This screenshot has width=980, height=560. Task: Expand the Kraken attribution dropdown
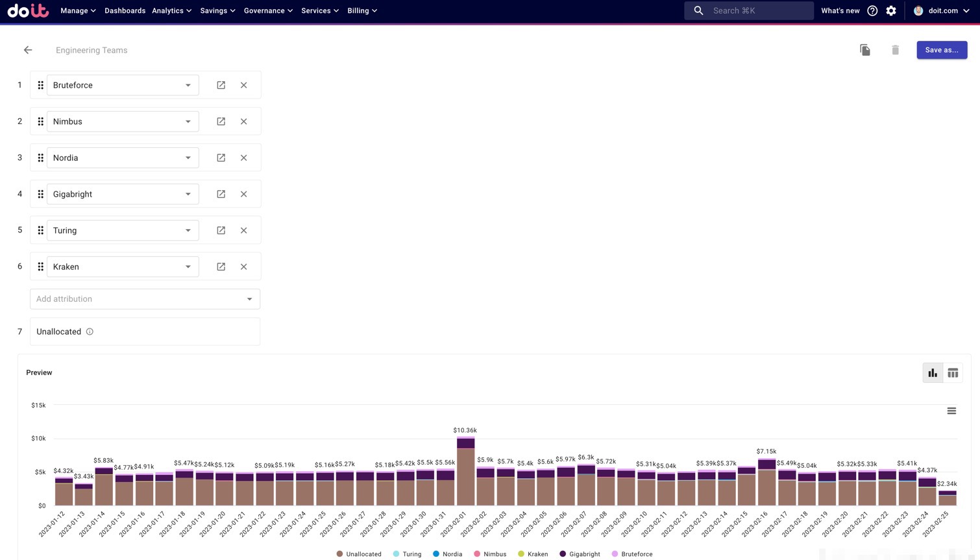pyautogui.click(x=188, y=267)
